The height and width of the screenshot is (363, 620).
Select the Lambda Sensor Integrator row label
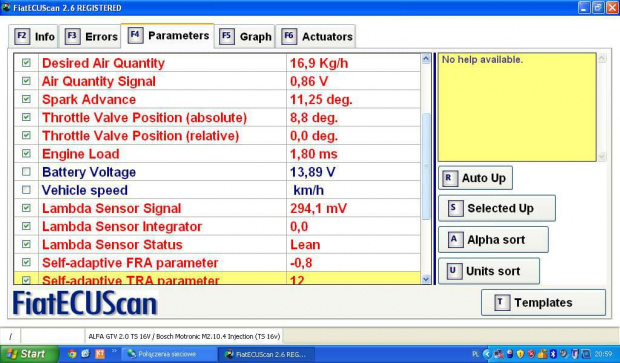[x=122, y=227]
